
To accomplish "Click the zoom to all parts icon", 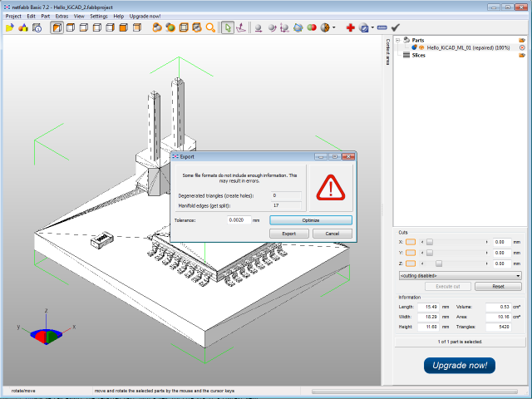I will [157, 27].
